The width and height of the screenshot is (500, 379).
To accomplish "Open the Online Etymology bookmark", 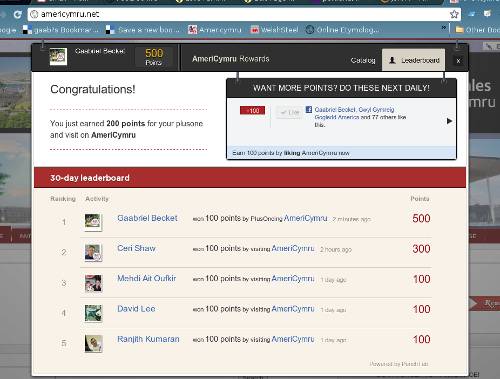I will 342,30.
